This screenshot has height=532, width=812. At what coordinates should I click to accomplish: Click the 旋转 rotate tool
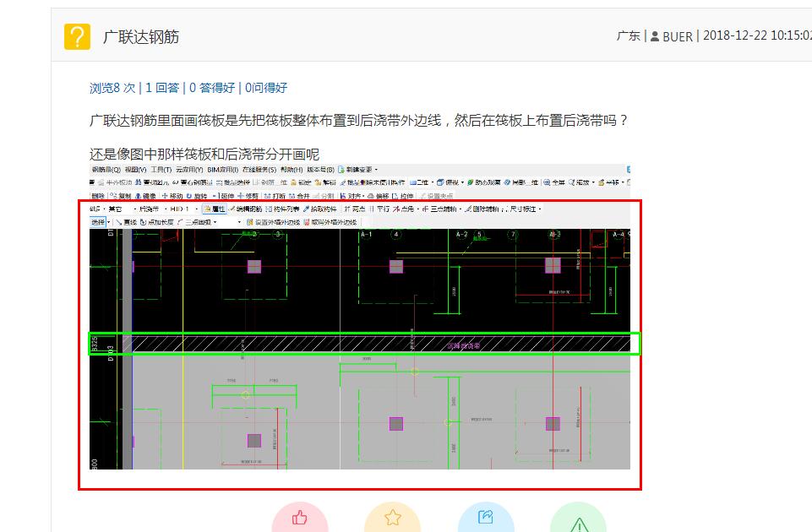tap(197, 196)
